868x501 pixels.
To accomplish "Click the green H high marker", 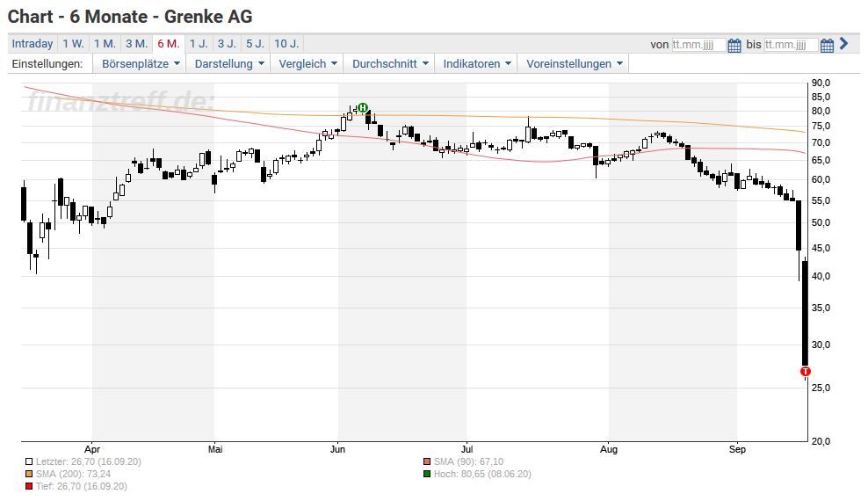I will click(363, 107).
